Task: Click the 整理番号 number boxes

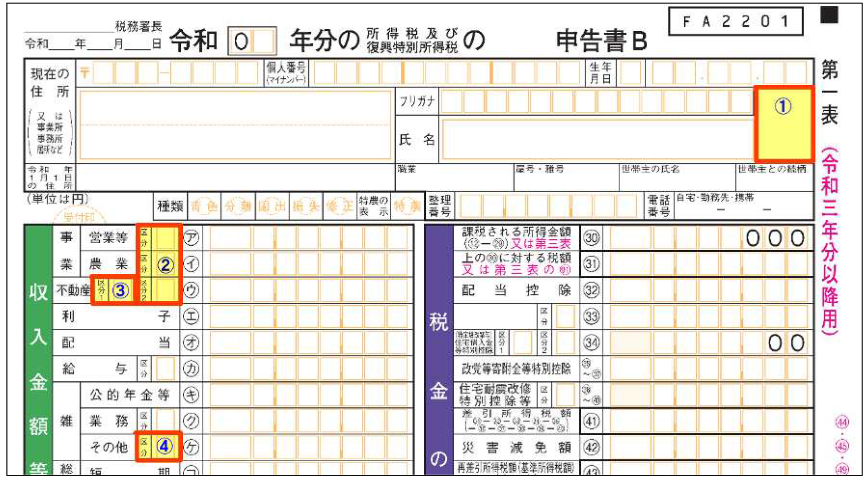Action: coord(548,207)
